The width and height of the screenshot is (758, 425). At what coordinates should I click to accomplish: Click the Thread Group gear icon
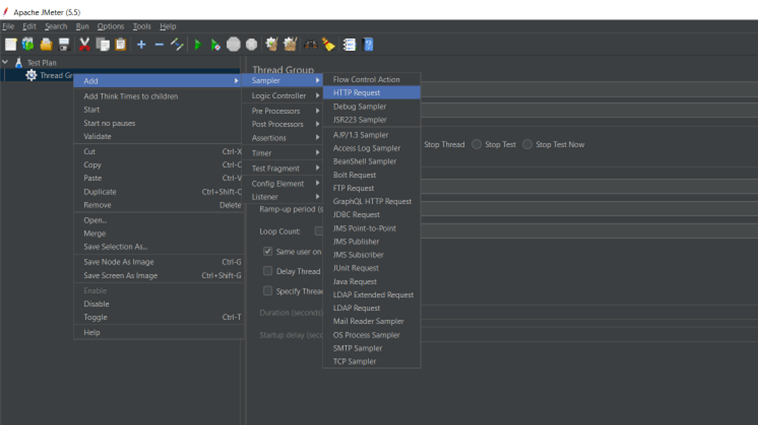click(x=31, y=75)
